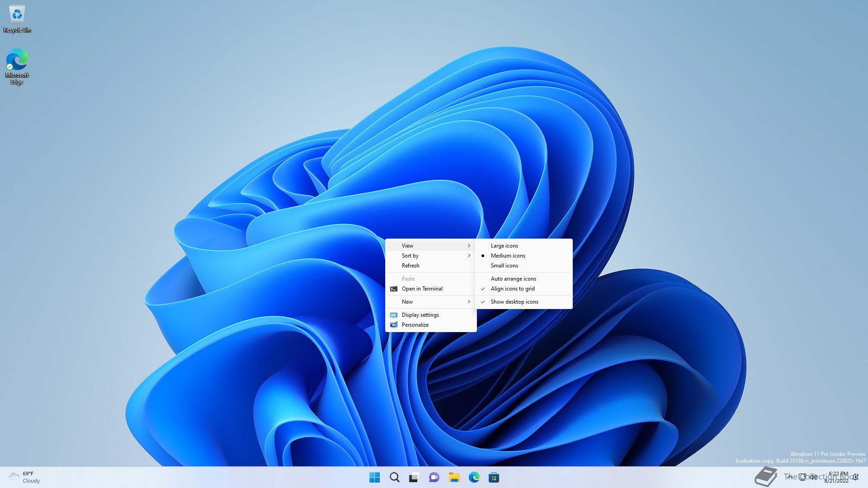
Task: Expand the New submenu
Action: [430, 302]
